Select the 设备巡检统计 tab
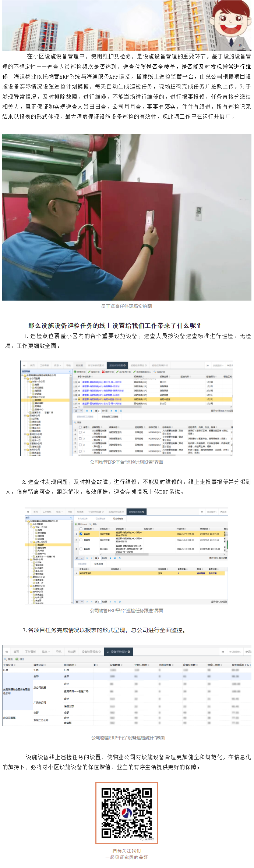Image resolution: width=254 pixels, height=868 pixels. [x=118, y=652]
